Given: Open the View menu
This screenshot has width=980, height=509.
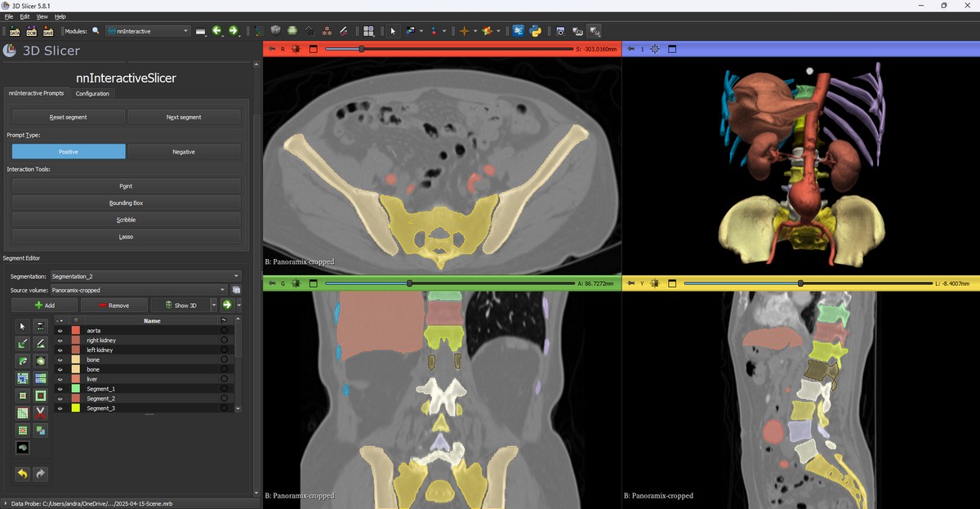Looking at the screenshot, I should pyautogui.click(x=42, y=16).
